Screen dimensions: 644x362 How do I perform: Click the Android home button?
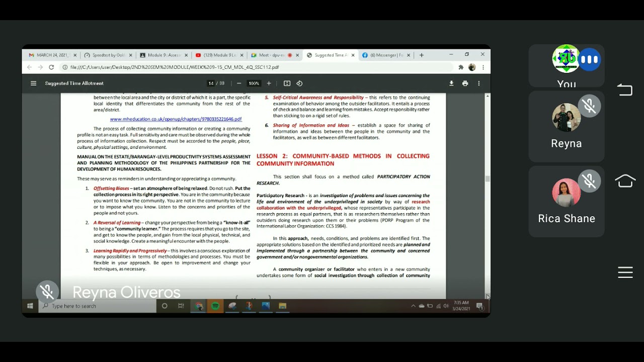[x=625, y=180]
